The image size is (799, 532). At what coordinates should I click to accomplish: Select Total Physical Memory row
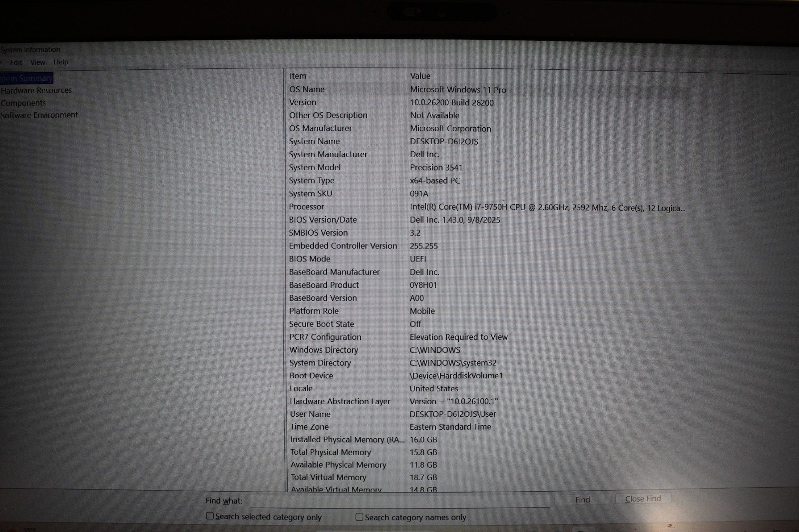(x=487, y=452)
